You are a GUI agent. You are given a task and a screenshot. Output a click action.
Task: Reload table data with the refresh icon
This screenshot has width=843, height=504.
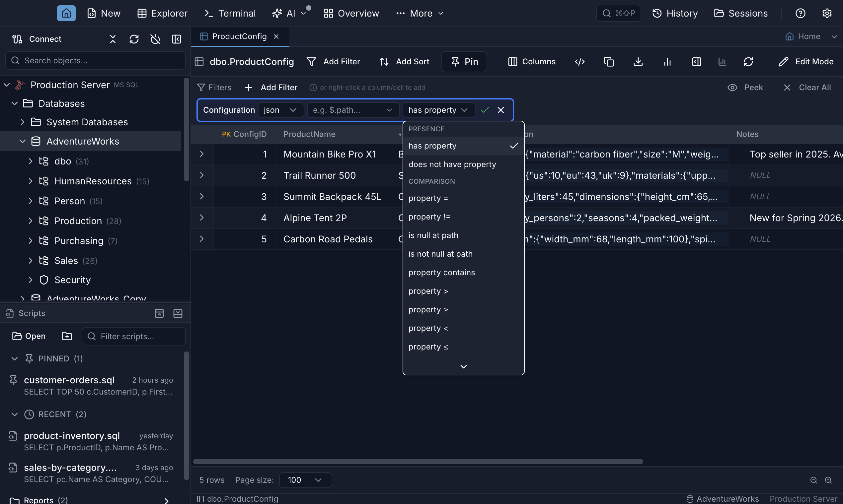(748, 61)
